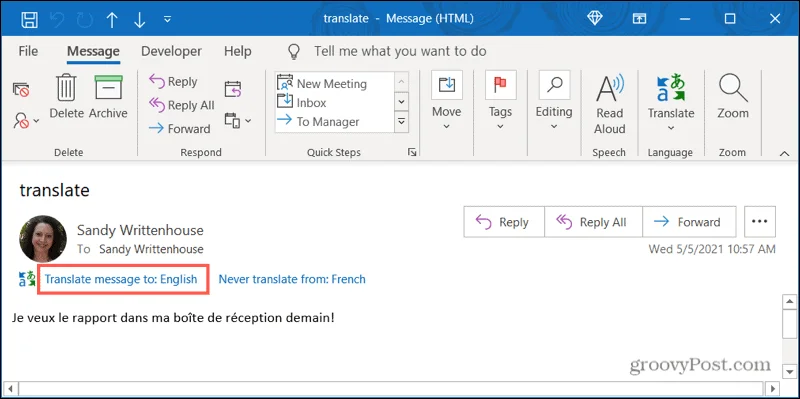800x399 pixels.
Task: Click the vertical scrollbar down arrow
Action: pos(789,371)
